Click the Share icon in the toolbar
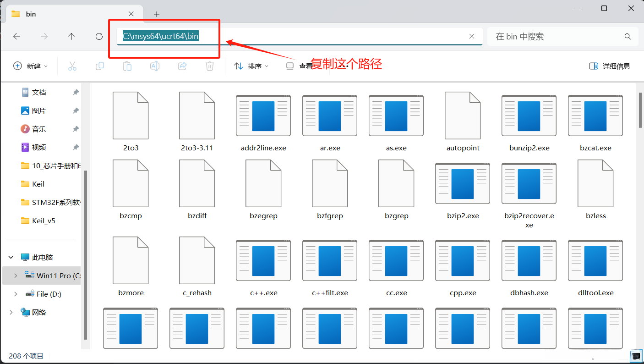Viewport: 644px width, 364px height. point(182,66)
